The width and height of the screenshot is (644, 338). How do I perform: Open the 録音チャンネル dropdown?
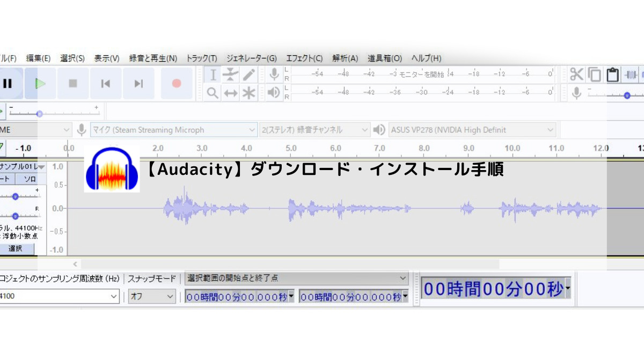315,130
